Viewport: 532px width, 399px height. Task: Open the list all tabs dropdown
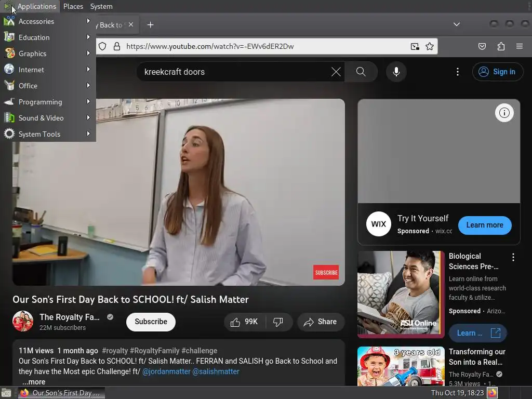pos(457,24)
